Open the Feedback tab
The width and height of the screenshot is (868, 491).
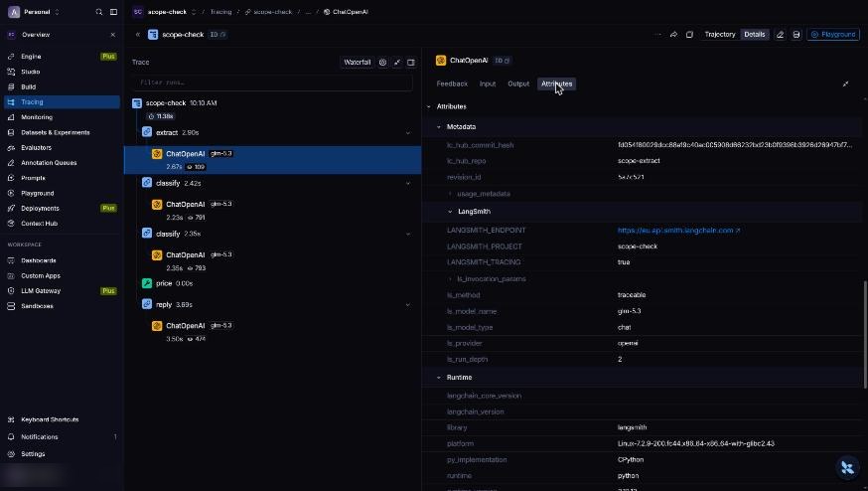tap(452, 83)
